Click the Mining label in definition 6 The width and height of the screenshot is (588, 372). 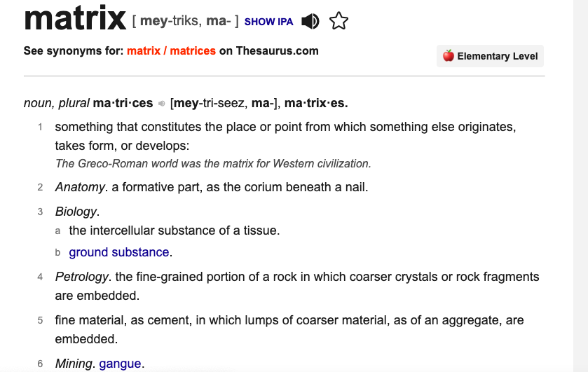pyautogui.click(x=74, y=364)
